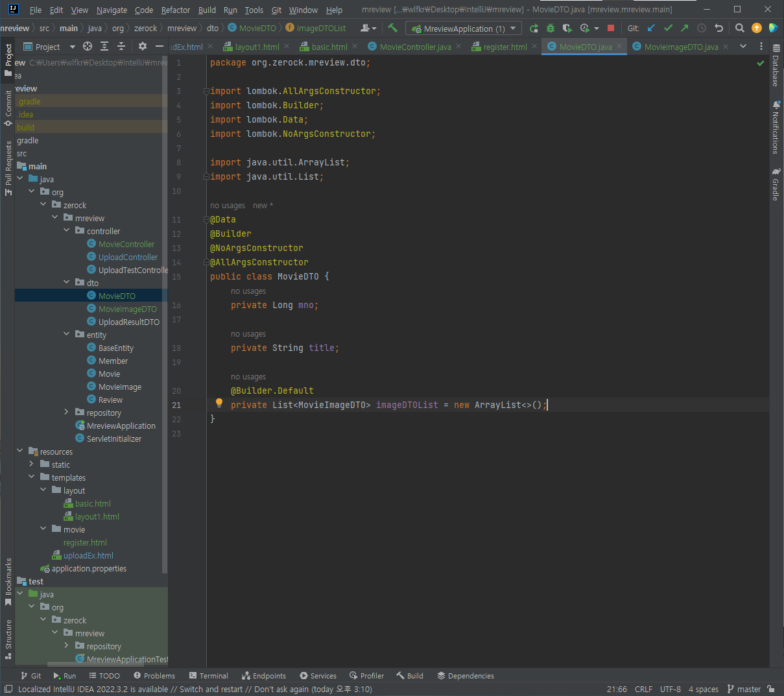Image resolution: width=784 pixels, height=696 pixels.
Task: Switch to register.html editor tab
Action: point(505,47)
